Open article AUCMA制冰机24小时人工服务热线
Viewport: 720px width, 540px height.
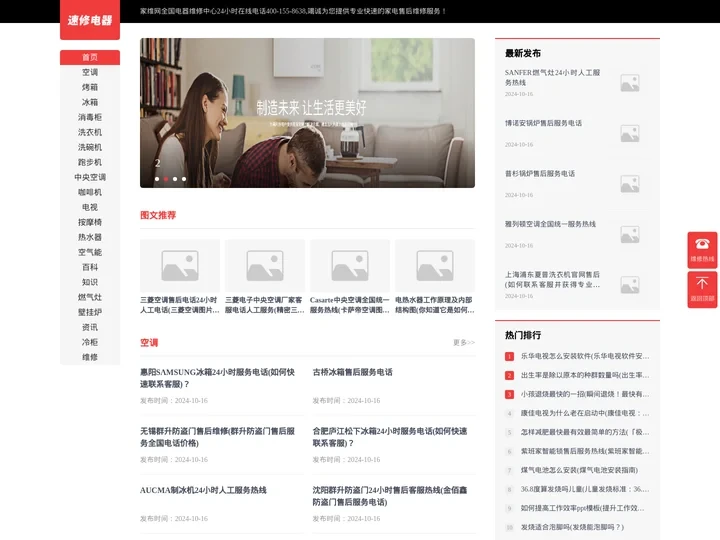203,490
